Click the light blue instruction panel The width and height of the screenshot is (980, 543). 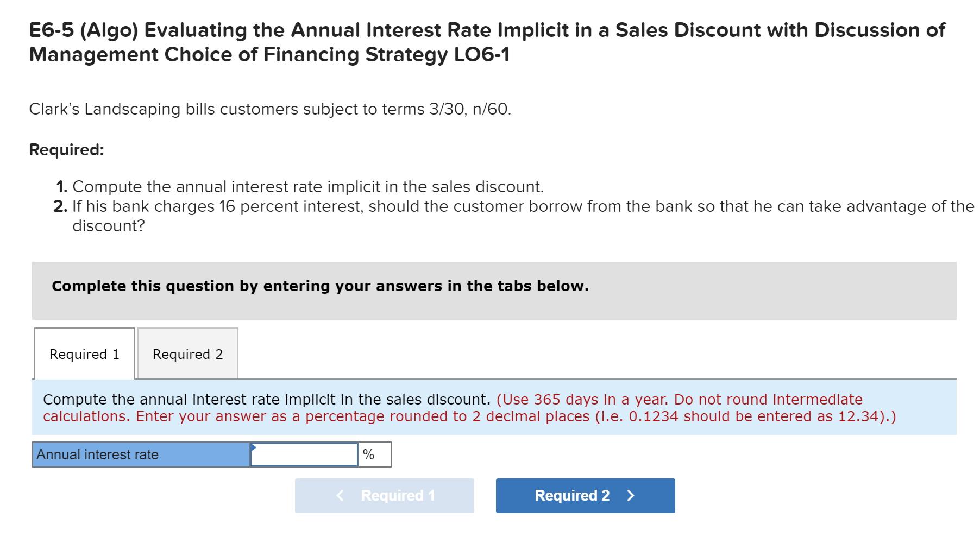coord(489,408)
